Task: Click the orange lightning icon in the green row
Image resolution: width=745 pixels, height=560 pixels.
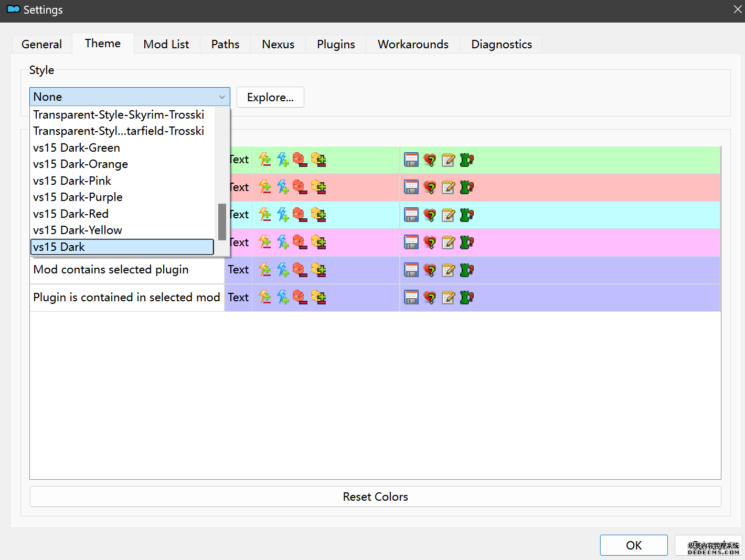Action: pos(265,160)
